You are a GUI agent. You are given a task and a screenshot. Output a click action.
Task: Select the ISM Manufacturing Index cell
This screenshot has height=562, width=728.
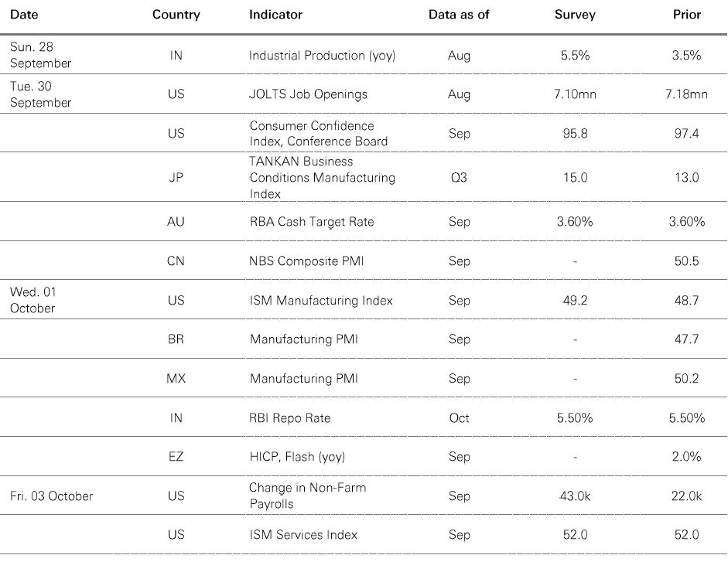(321, 301)
